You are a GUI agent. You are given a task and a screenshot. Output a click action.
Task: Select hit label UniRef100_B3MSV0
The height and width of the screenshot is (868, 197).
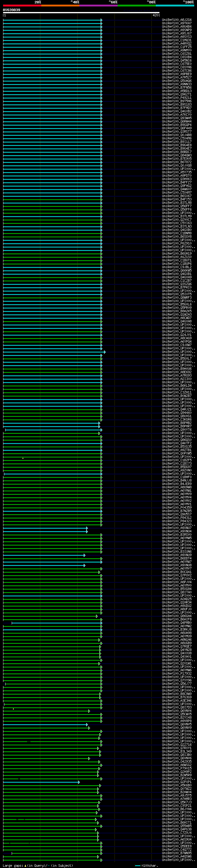point(177,535)
